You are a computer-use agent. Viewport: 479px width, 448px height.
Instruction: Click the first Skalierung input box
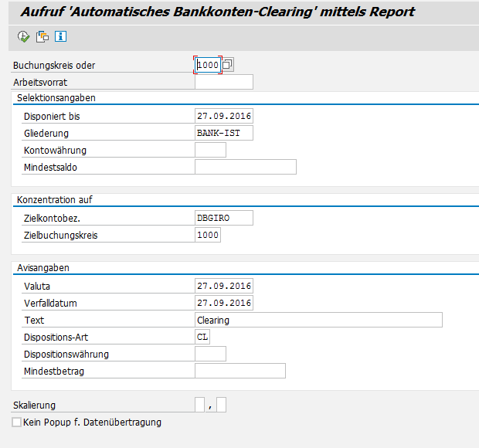[199, 405]
